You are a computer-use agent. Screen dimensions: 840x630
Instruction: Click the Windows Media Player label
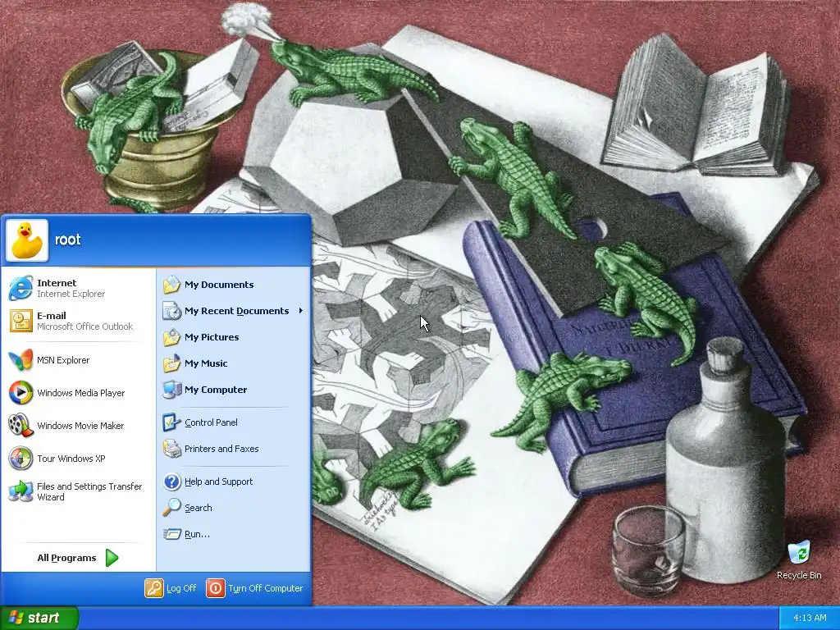pos(81,393)
